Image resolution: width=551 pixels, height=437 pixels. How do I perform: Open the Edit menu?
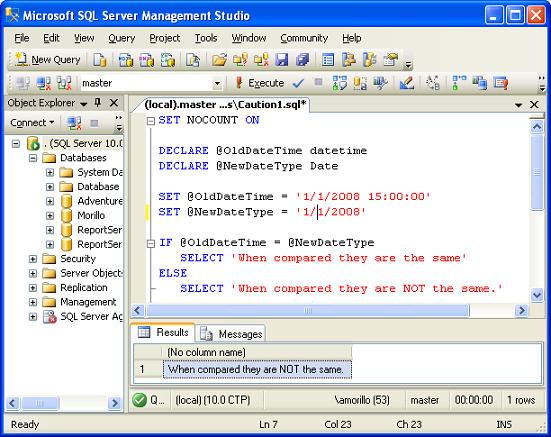[51, 38]
